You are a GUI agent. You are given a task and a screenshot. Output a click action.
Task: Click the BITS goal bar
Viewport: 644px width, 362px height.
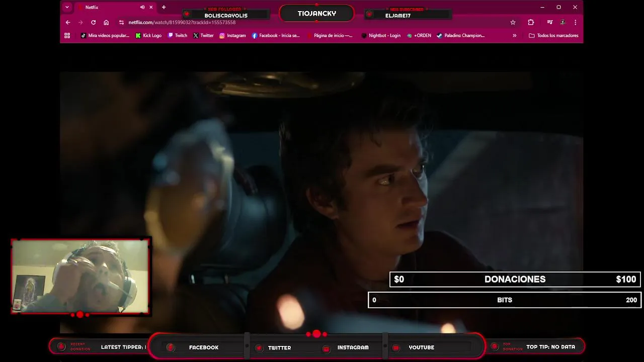(504, 300)
